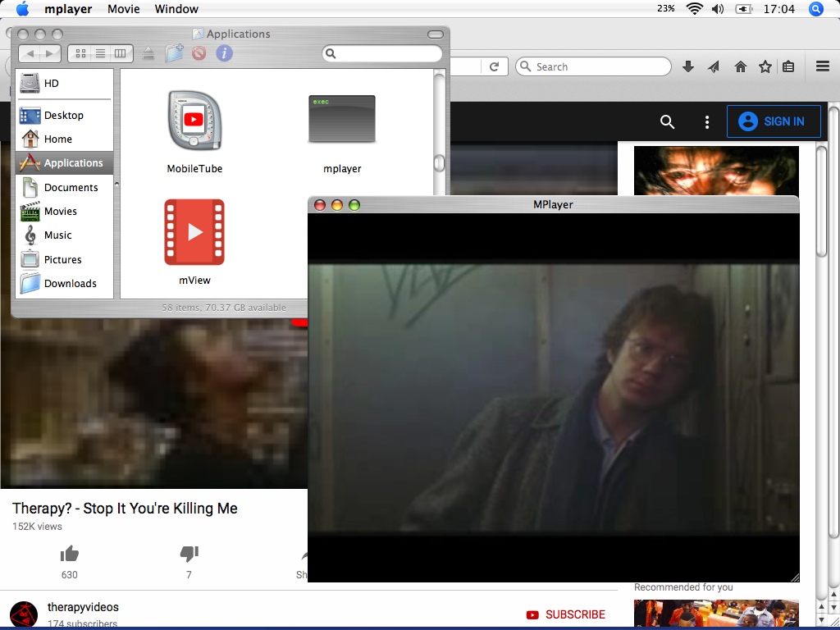
Task: Open YouTube three-dot settings menu
Action: click(706, 121)
